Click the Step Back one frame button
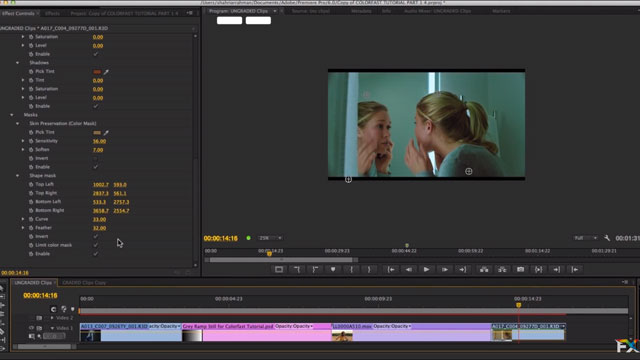The width and height of the screenshot is (640, 360). [408, 269]
